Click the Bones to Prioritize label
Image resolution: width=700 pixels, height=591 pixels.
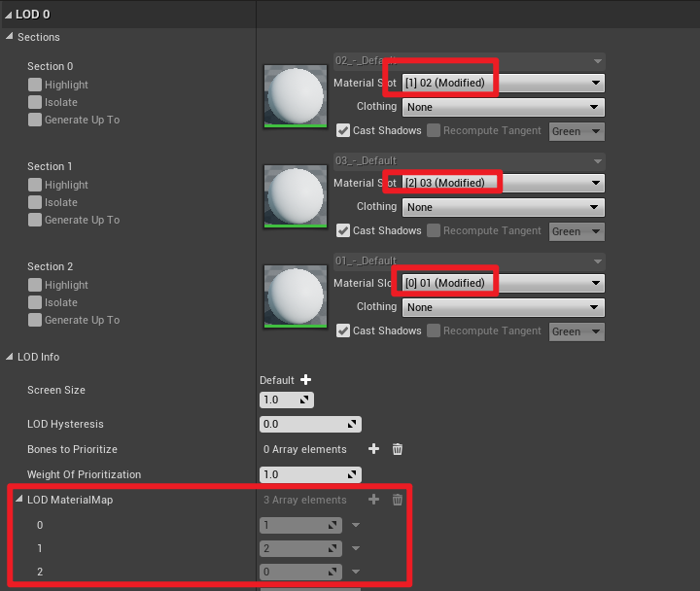coord(72,449)
